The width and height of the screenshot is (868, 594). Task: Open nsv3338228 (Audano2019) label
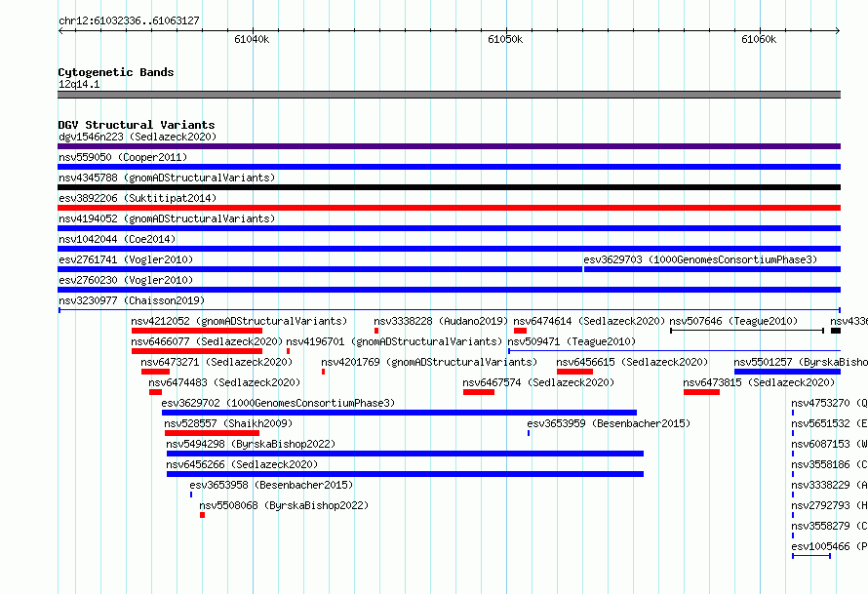[441, 321]
